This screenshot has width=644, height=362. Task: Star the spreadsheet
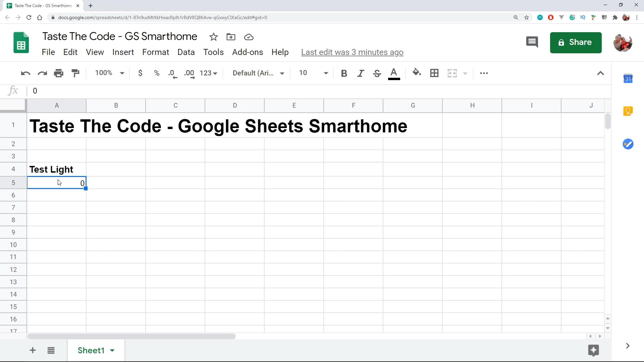pyautogui.click(x=213, y=37)
